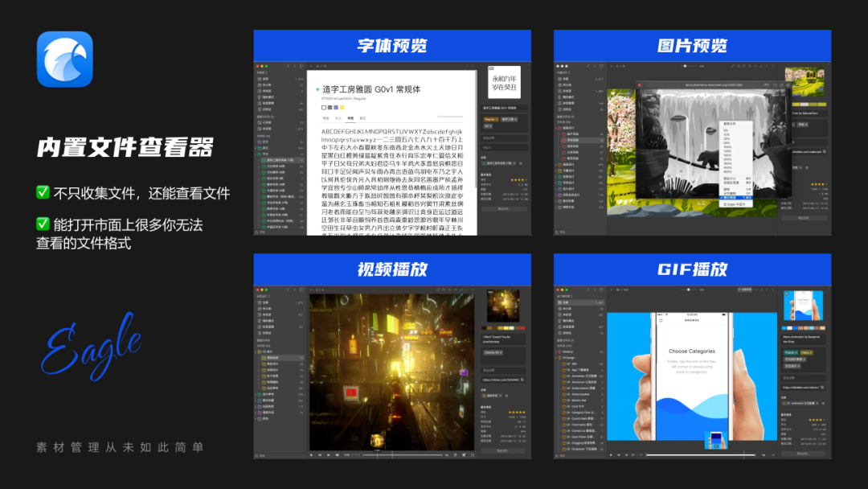Change 1x playback speed in 视频播放

pyautogui.click(x=447, y=454)
